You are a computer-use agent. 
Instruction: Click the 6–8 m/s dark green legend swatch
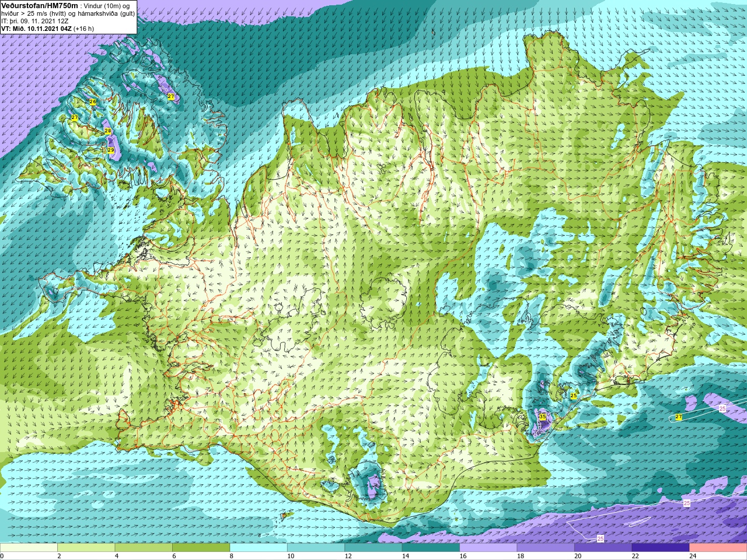pos(201,548)
